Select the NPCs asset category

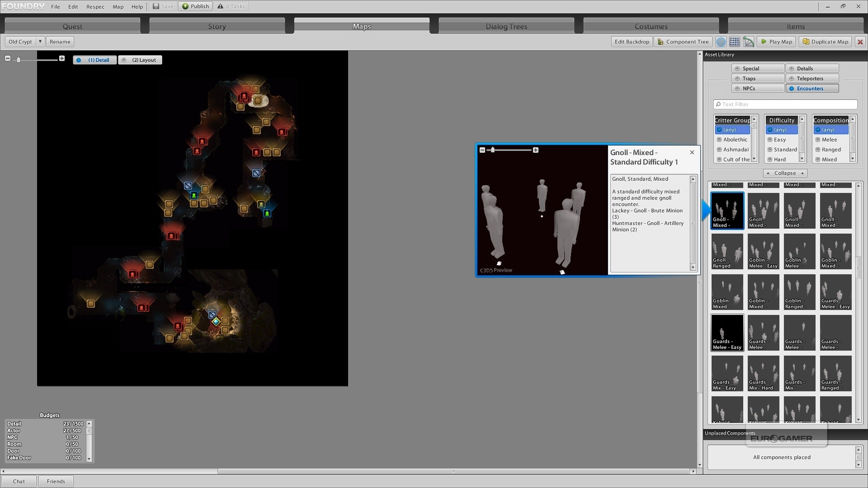[758, 89]
